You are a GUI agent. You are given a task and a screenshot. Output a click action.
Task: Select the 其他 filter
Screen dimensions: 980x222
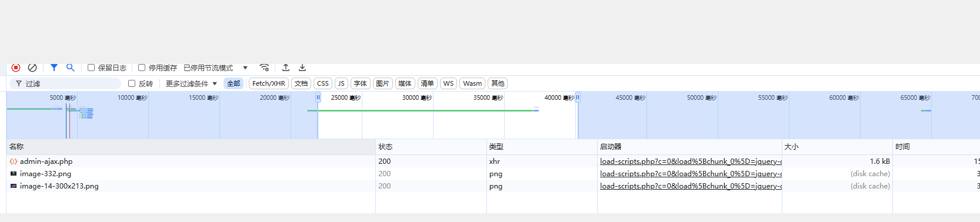498,83
